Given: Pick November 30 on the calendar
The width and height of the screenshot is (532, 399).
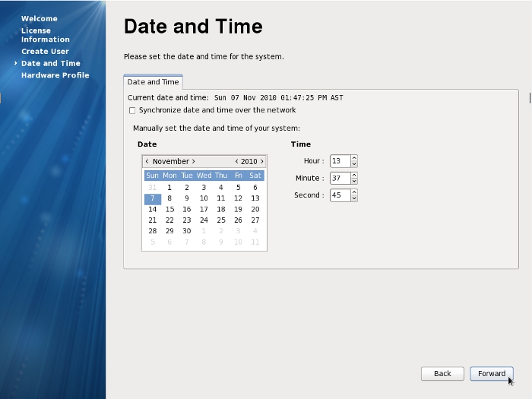Looking at the screenshot, I should [x=186, y=231].
